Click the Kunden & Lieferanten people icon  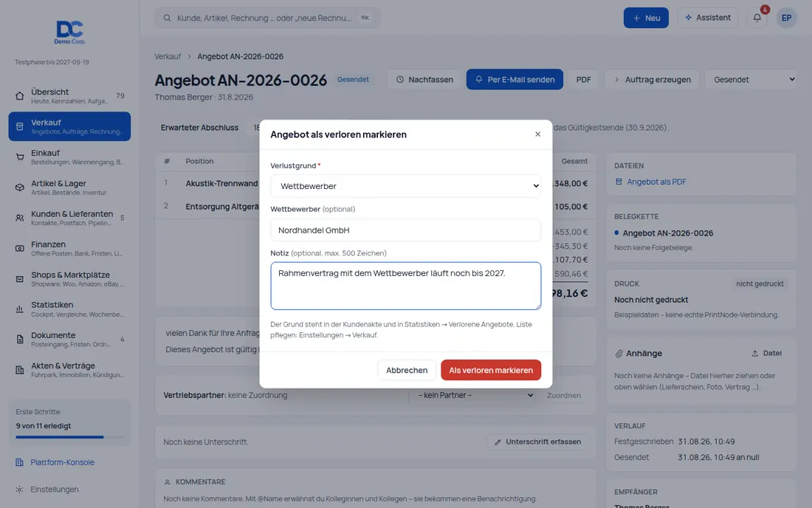pos(20,218)
